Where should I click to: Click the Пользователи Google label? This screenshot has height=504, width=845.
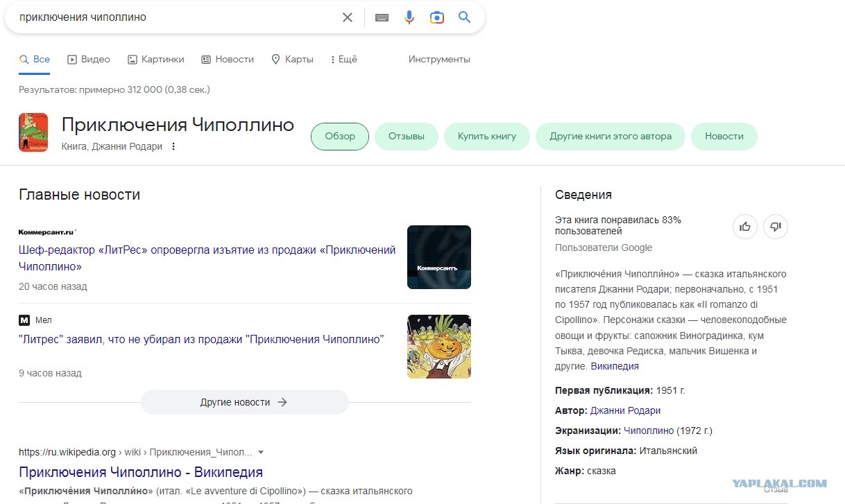[604, 247]
